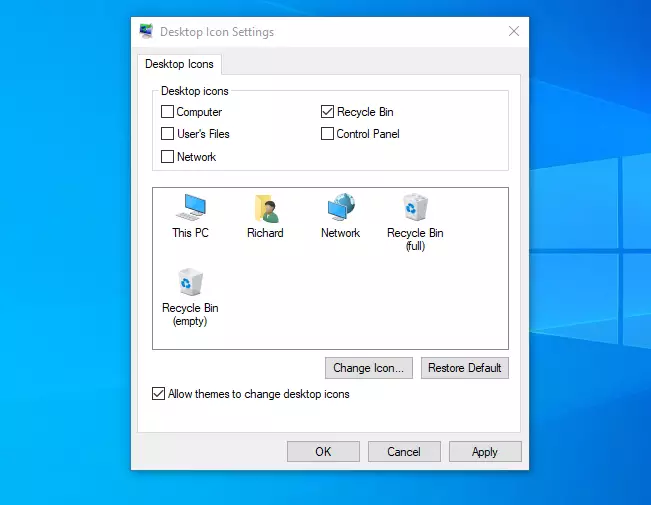Switch to the Desktop Icons tab
Image resolution: width=651 pixels, height=505 pixels.
coord(179,64)
